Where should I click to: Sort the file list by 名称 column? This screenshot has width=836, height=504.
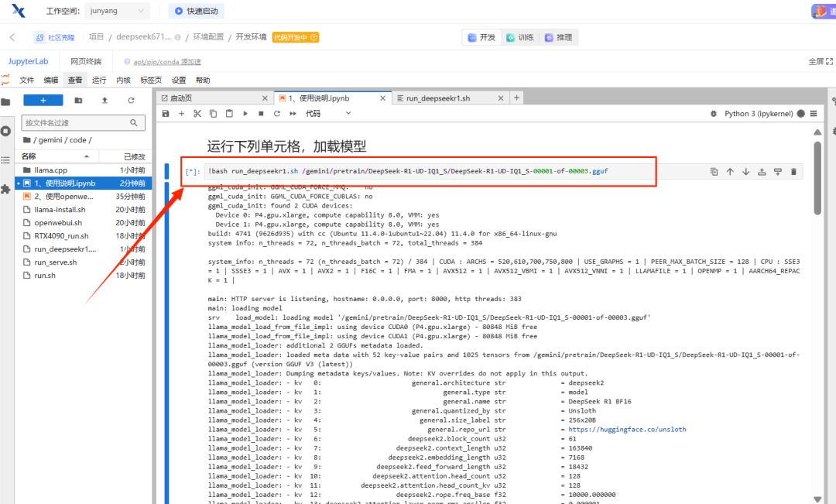pyautogui.click(x=56, y=156)
